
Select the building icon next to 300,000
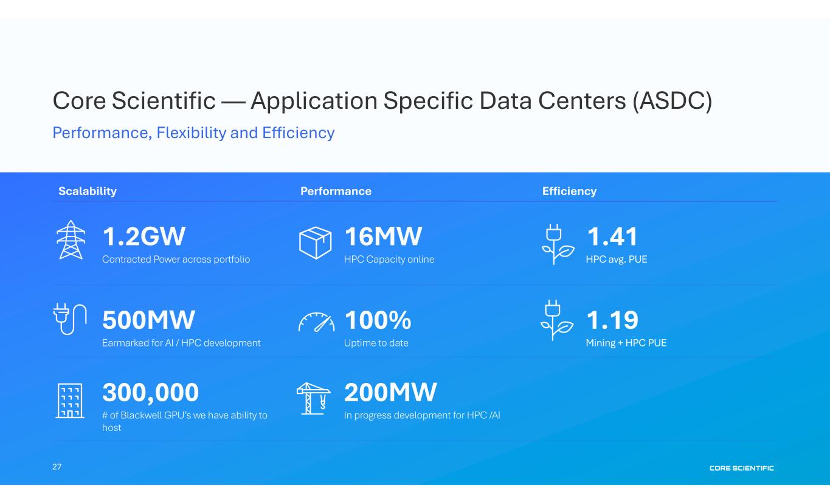coord(70,401)
